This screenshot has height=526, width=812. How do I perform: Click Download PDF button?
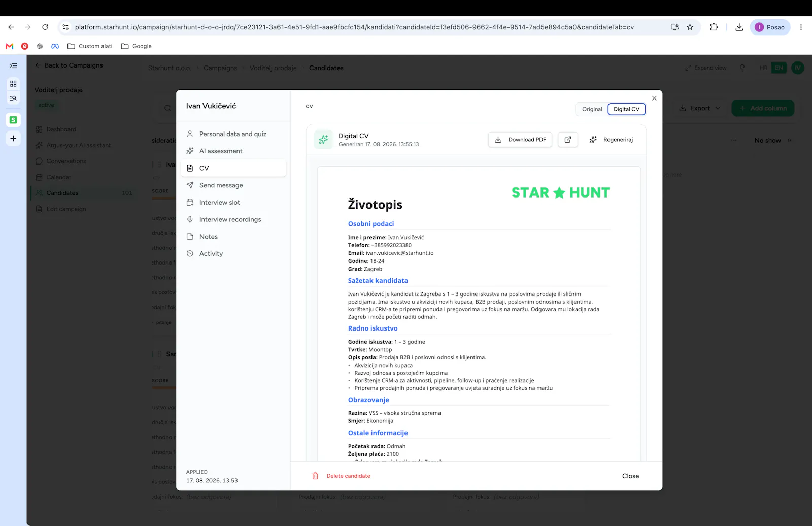(x=520, y=140)
